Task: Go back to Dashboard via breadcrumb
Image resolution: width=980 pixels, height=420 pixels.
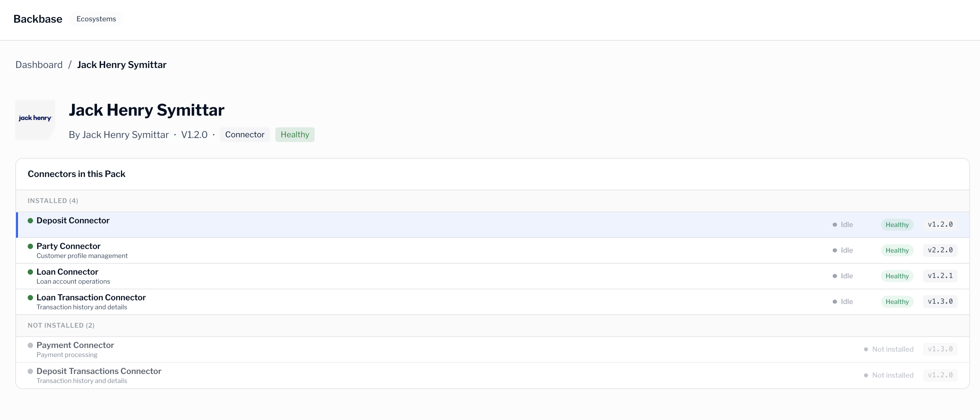Action: pyautogui.click(x=39, y=65)
